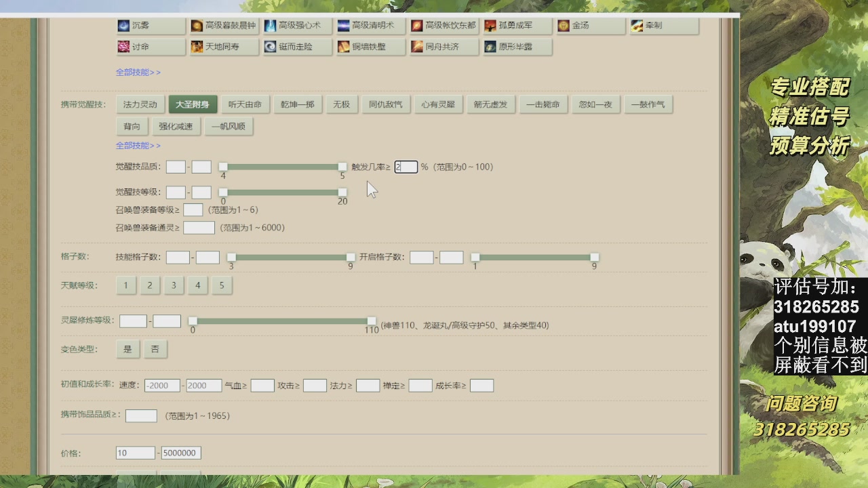868x488 pixels.
Task: Toggle the 背向 awakening skill
Action: click(x=132, y=126)
